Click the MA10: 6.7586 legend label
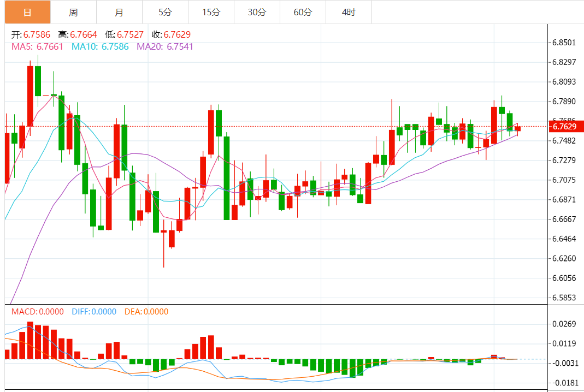 100,46
